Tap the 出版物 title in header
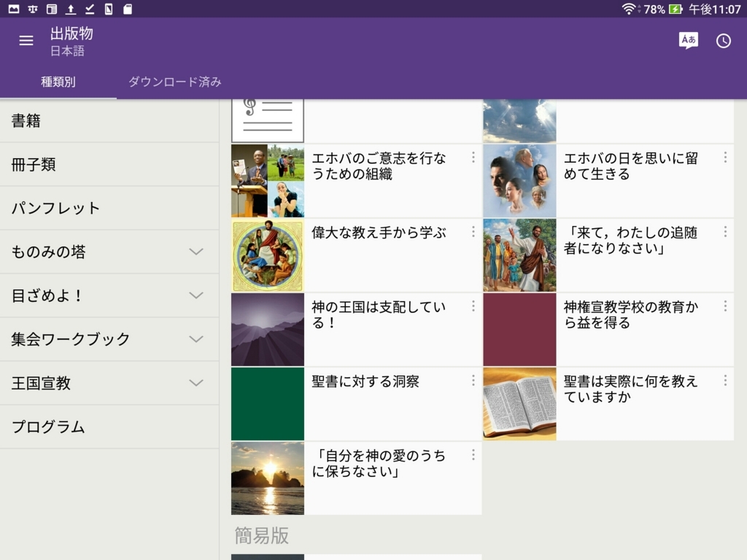Viewport: 747px width, 560px height. [72, 34]
